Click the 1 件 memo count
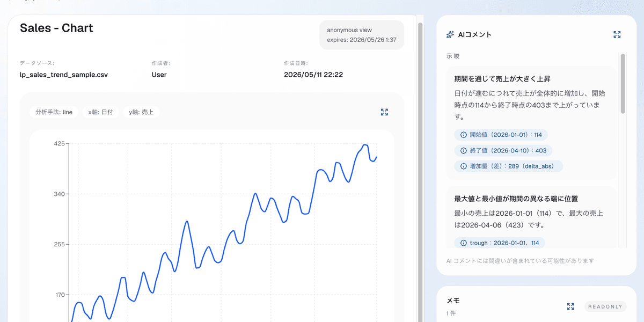Image resolution: width=644 pixels, height=322 pixels. (x=451, y=313)
